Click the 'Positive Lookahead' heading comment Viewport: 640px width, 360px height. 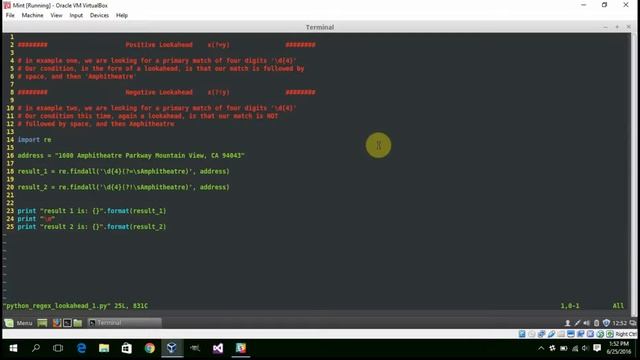click(x=159, y=44)
